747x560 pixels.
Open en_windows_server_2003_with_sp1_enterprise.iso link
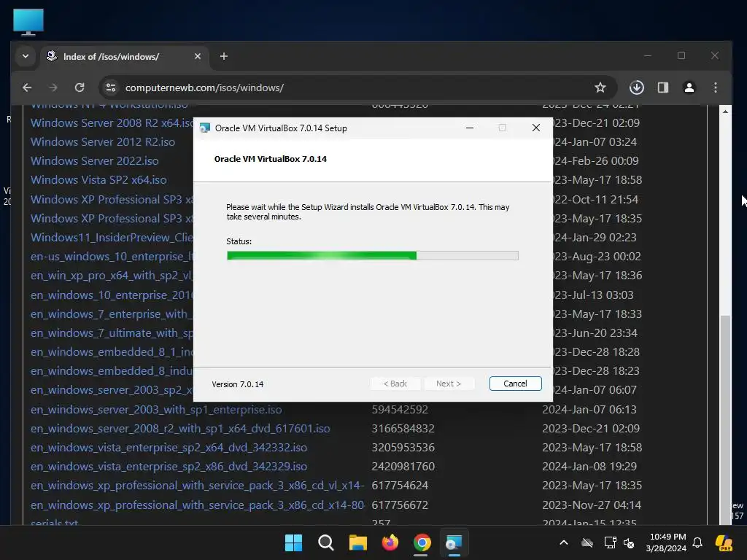pos(156,410)
